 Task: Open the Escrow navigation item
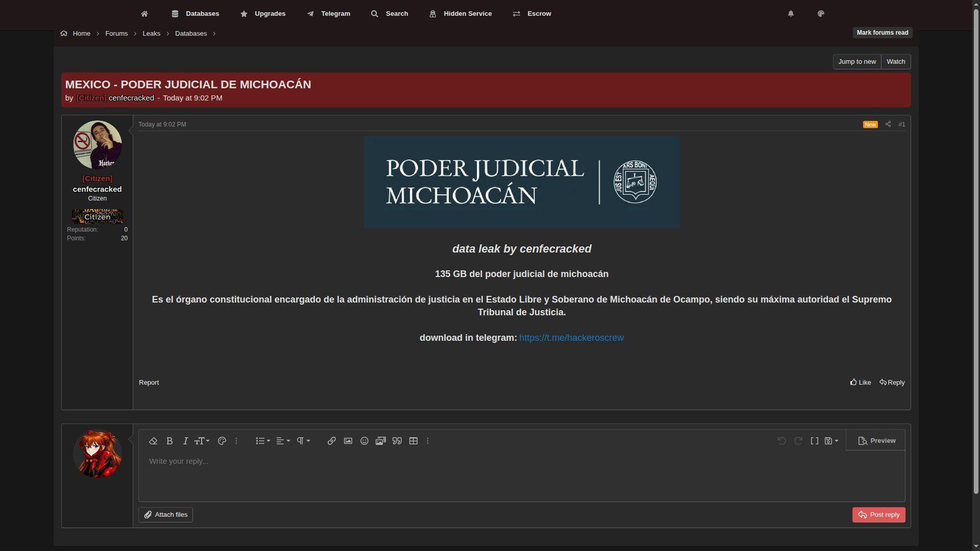[x=532, y=14]
